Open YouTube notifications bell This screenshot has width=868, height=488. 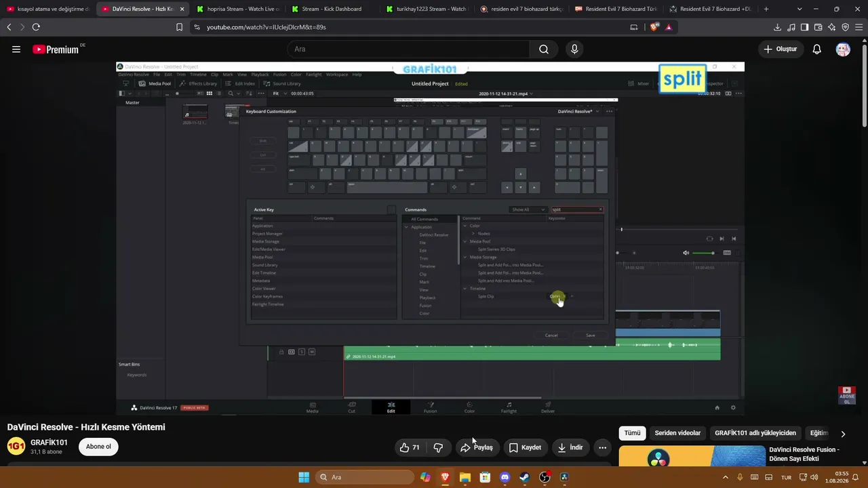coord(817,49)
